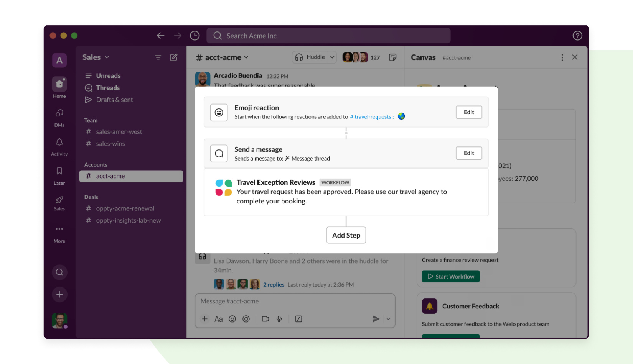633x364 pixels.
Task: Click the plus attachment icon in composer
Action: click(x=205, y=319)
